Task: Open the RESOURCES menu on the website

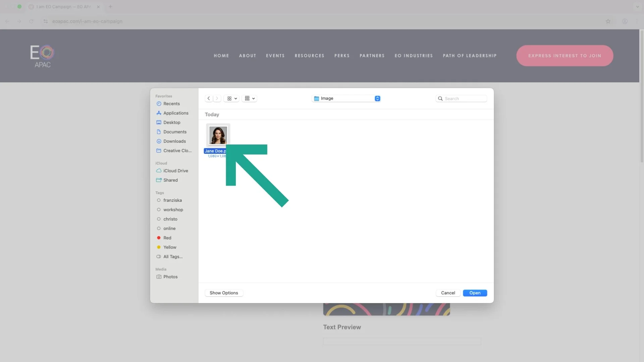Action: 309,56
